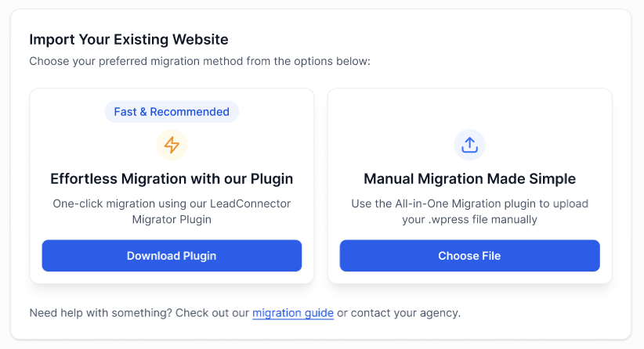Open the migration guide link
This screenshot has height=349, width=644.
pyautogui.click(x=293, y=313)
